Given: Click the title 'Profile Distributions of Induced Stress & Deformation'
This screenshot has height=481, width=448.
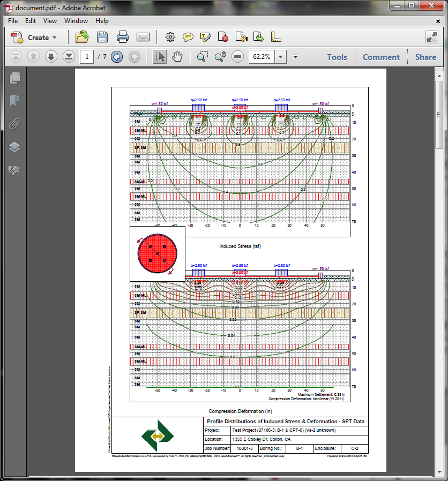Looking at the screenshot, I should pyautogui.click(x=272, y=422).
